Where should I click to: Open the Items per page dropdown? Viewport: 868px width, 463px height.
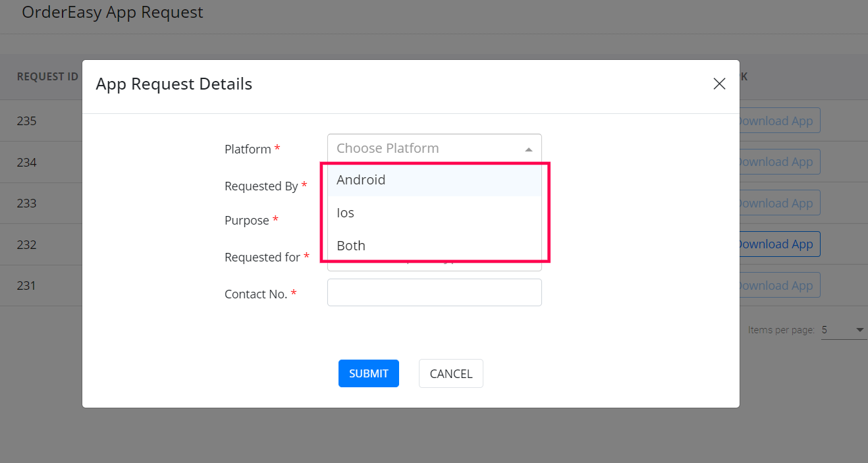[x=844, y=330]
